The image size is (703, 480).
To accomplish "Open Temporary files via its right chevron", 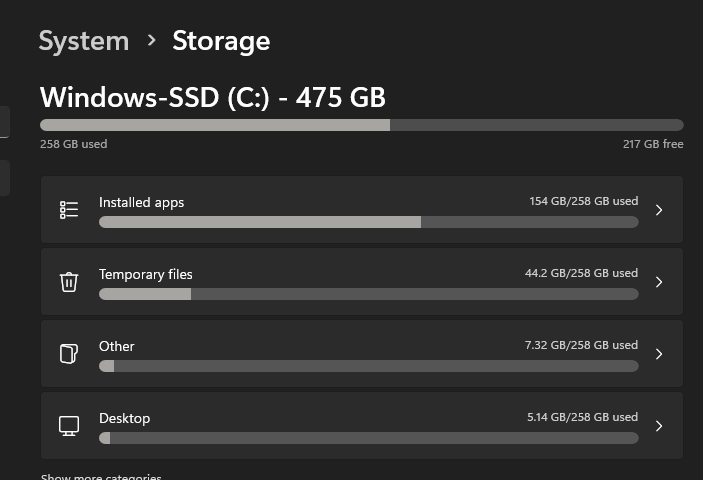I will pos(659,282).
